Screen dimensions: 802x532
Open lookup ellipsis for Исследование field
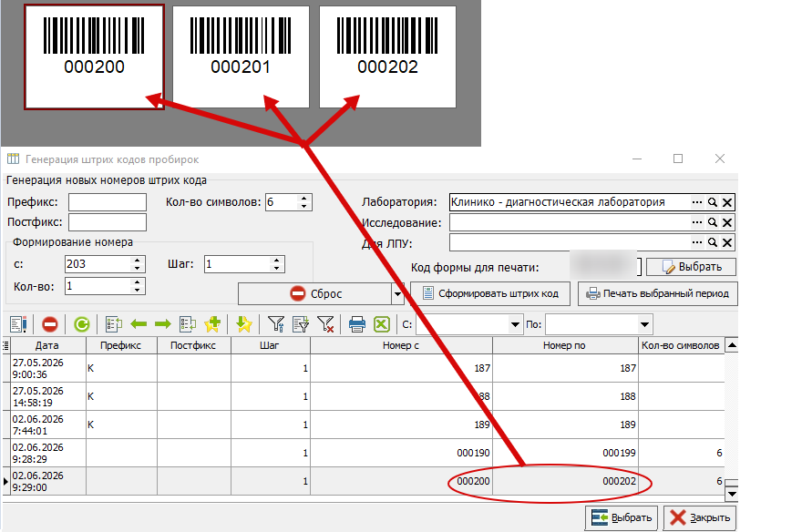pyautogui.click(x=696, y=222)
